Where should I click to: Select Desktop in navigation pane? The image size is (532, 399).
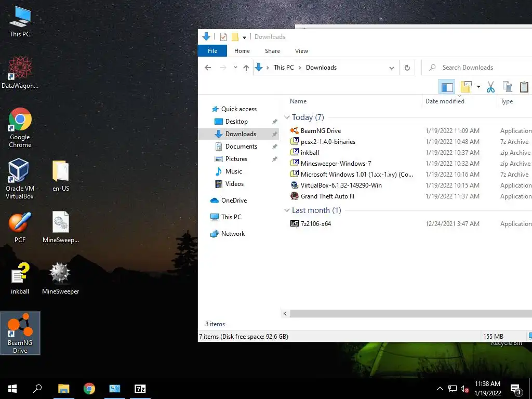pos(236,122)
